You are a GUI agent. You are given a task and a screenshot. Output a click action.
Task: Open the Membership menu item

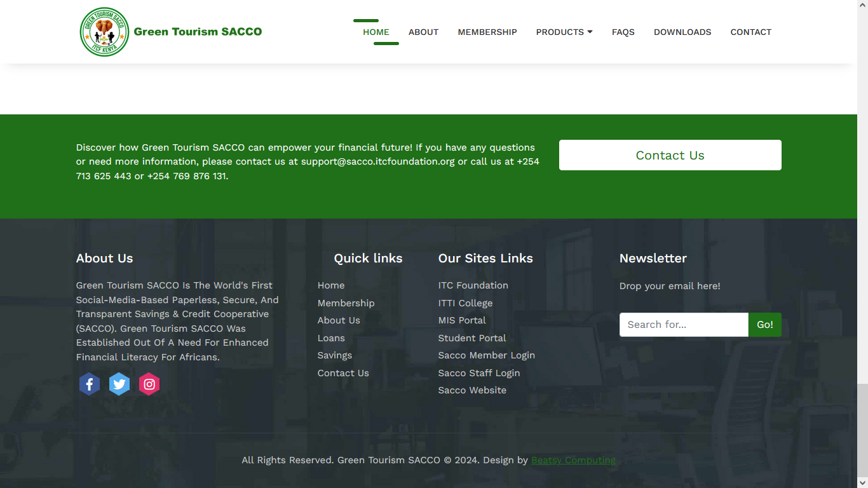[x=487, y=32]
